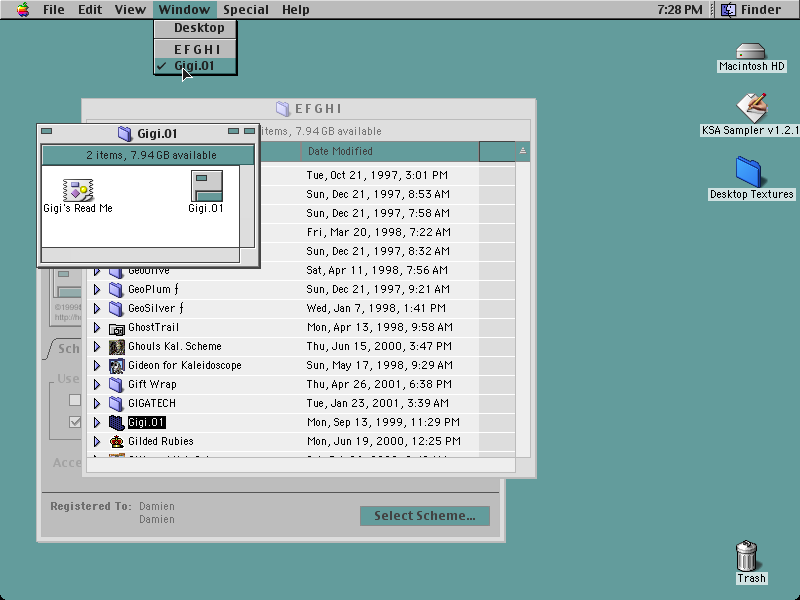Click the GIGATECH folder icon
The image size is (800, 600).
tap(116, 404)
